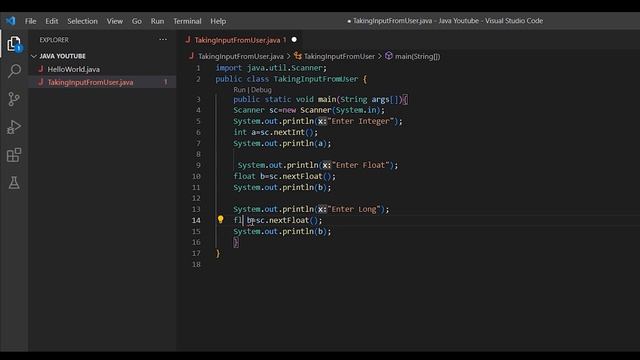Click 'int a=sc.nextInt();' on line 6

pyautogui.click(x=276, y=132)
